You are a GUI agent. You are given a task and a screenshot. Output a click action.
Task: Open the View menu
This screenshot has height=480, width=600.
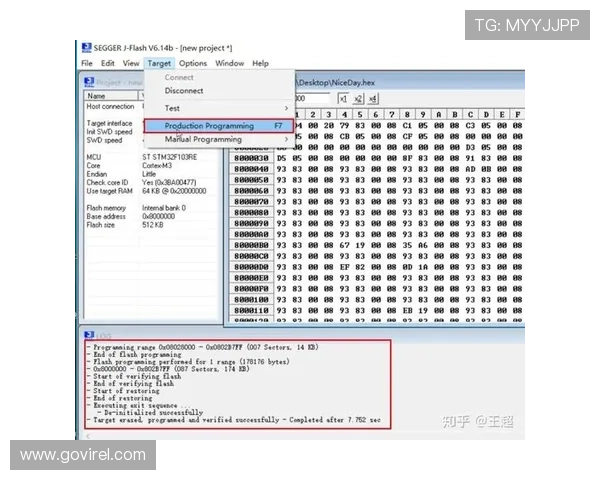pos(131,63)
